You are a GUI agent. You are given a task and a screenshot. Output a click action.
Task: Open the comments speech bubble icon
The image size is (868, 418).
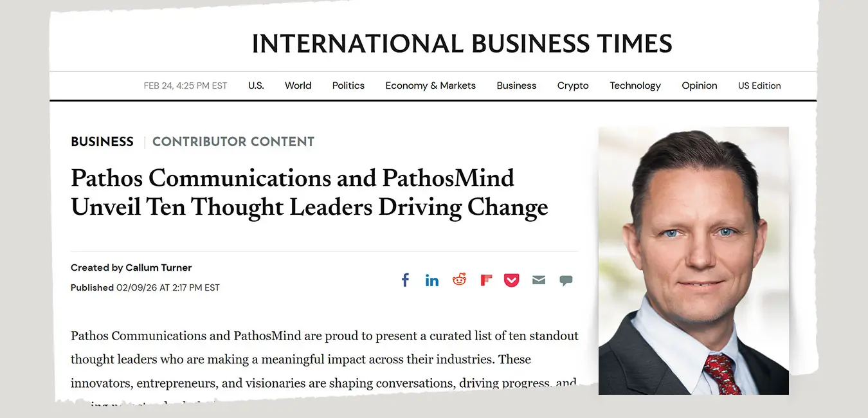click(x=566, y=280)
